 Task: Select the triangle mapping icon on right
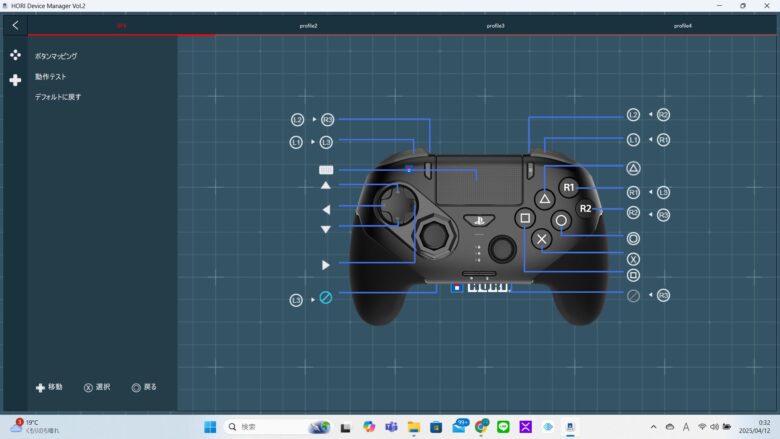click(633, 169)
